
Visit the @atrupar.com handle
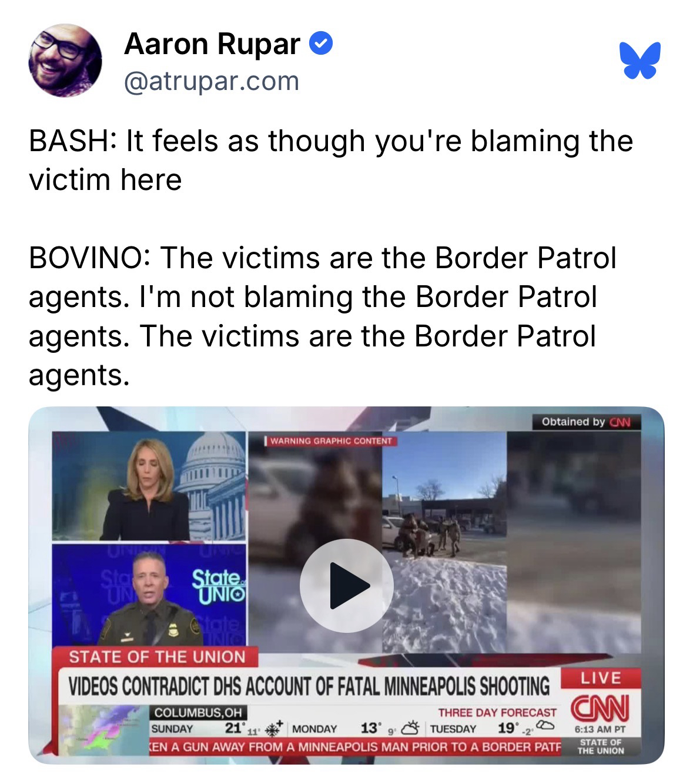212,81
